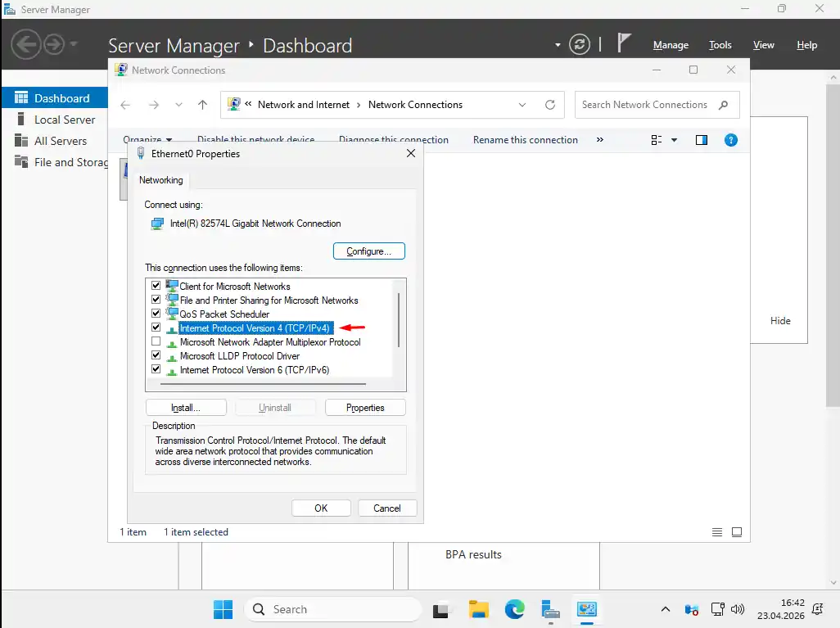Image resolution: width=840 pixels, height=628 pixels.
Task: Click the Server Manager forward arrow
Action: tap(54, 44)
